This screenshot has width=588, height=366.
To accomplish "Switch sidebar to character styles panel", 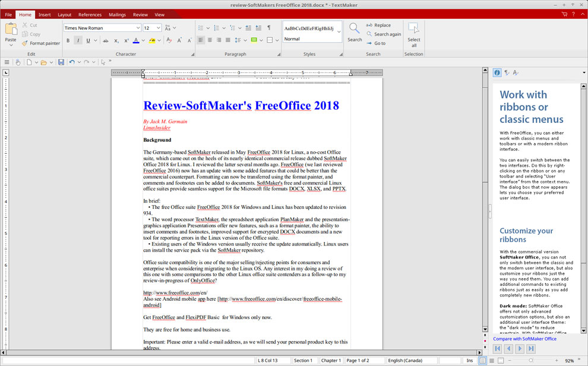I will coord(516,73).
